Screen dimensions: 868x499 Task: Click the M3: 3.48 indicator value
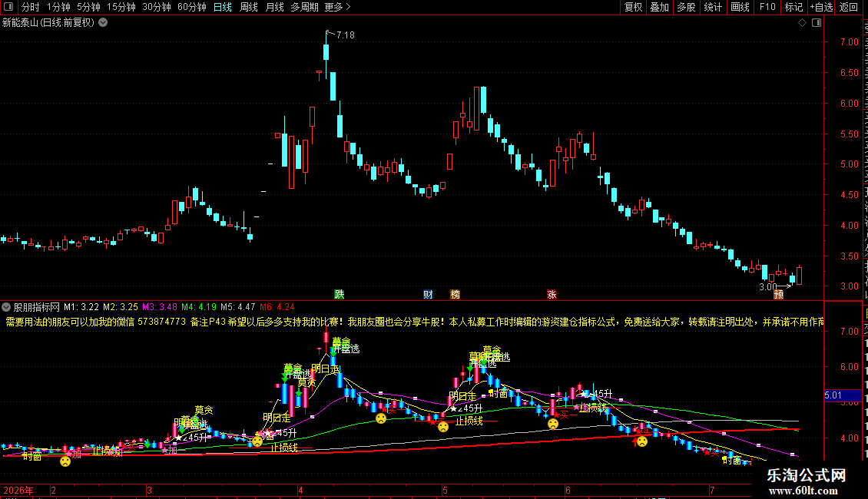point(160,307)
